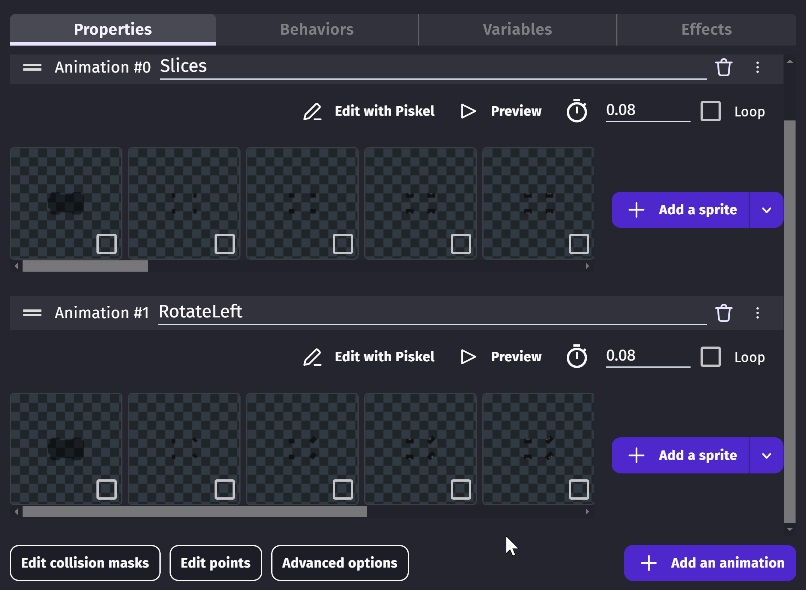Click drag handle icon of Animation #0
Screen dimensions: 806x590
click(x=32, y=67)
